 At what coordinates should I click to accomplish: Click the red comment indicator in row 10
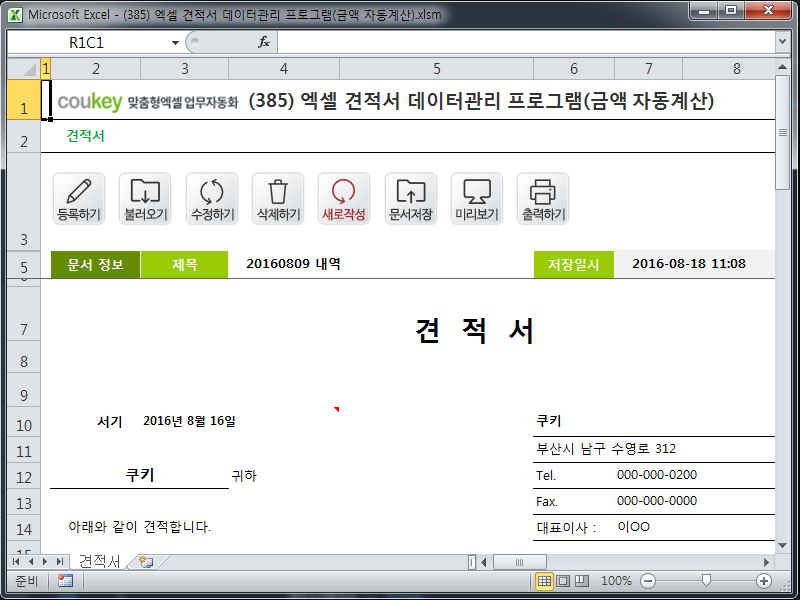(336, 409)
